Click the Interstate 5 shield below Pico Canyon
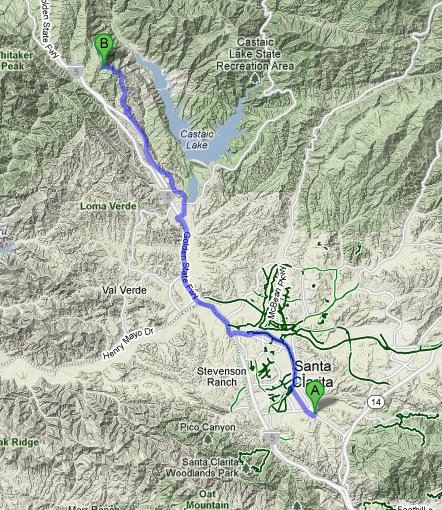Screen dimensions: 442x510 pyautogui.click(x=271, y=438)
